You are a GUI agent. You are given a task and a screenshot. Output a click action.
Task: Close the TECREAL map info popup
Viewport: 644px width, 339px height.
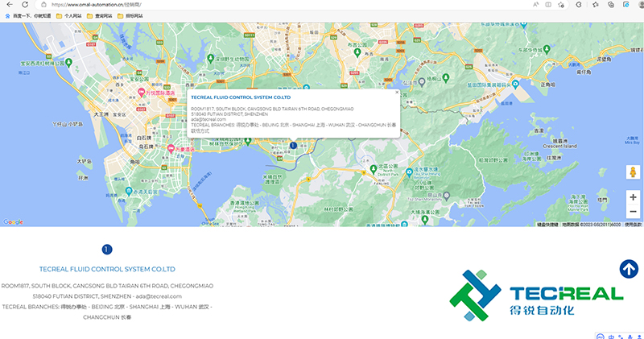[396, 93]
